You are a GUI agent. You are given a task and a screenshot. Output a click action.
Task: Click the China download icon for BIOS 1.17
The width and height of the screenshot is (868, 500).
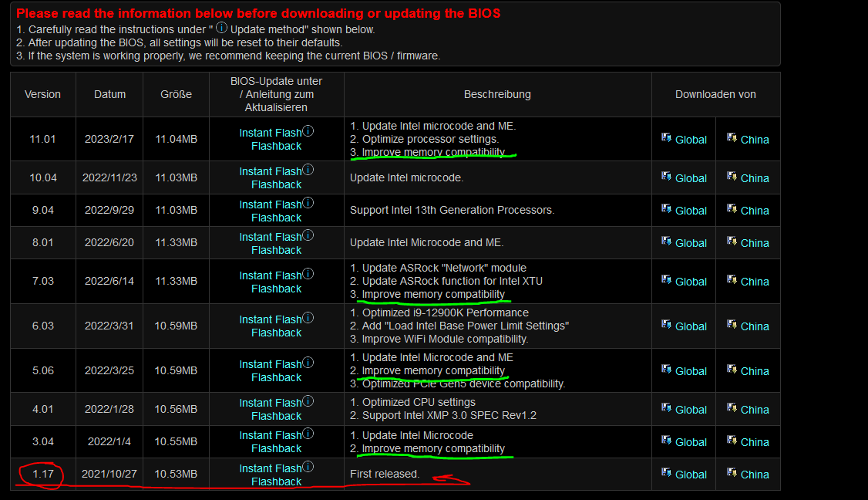tap(732, 472)
